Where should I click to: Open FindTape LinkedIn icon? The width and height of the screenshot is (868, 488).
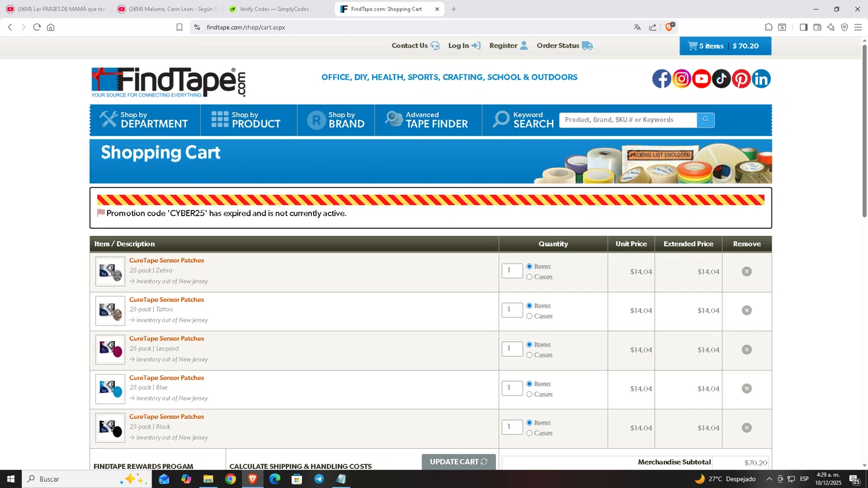pos(761,79)
